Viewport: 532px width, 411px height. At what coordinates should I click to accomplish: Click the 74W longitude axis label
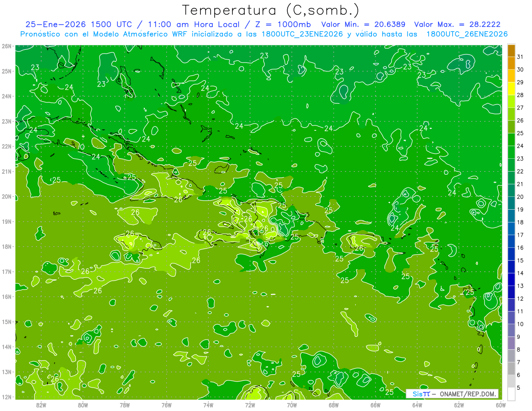pos(208,405)
